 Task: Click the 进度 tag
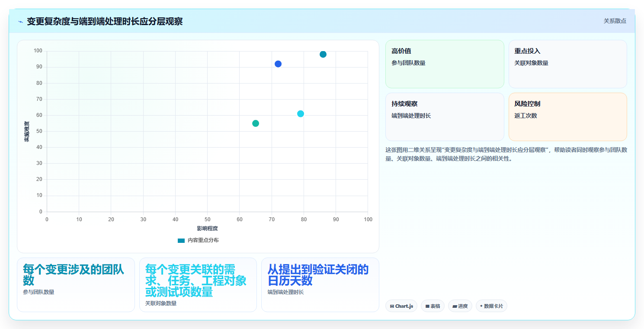[460, 306]
